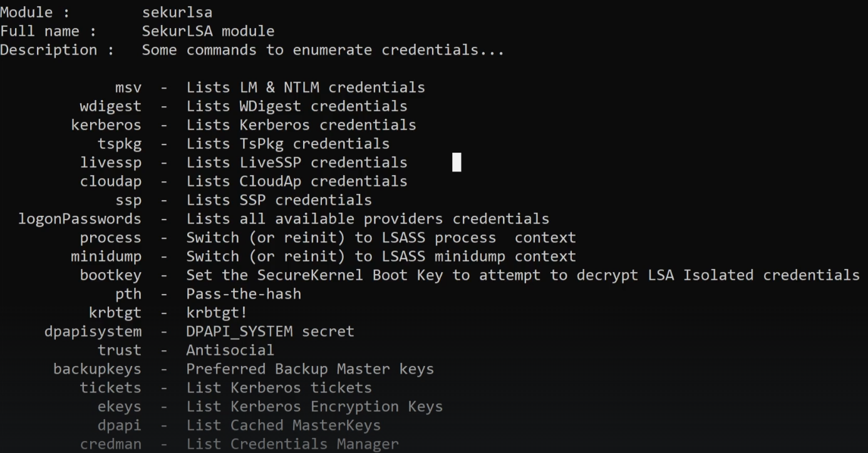Click the 'credman' command entry
The height and width of the screenshot is (453, 868).
110,444
